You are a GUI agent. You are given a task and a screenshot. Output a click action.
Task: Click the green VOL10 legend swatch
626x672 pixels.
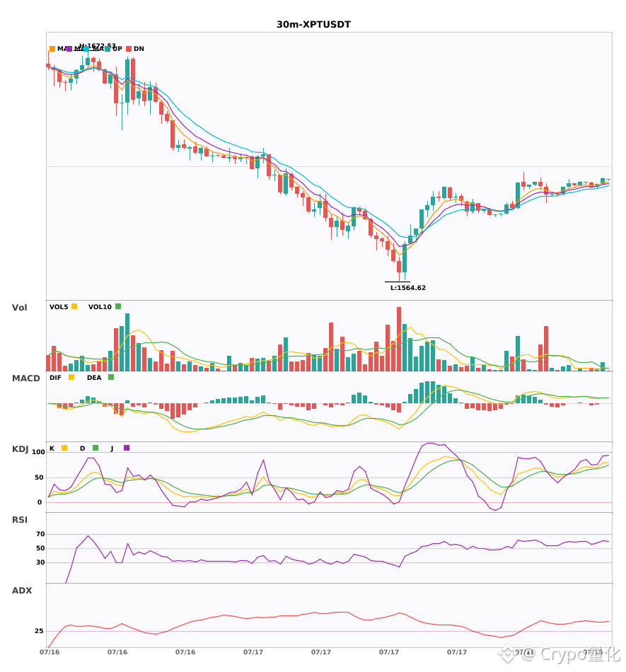click(x=118, y=306)
